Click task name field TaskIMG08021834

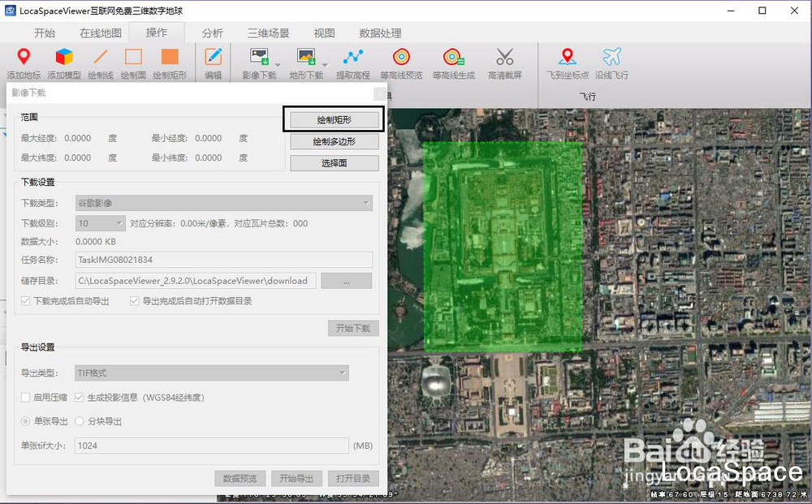[224, 260]
